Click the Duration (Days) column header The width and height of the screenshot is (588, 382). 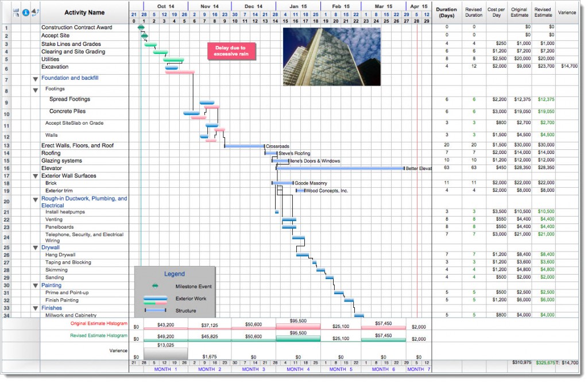446,13
